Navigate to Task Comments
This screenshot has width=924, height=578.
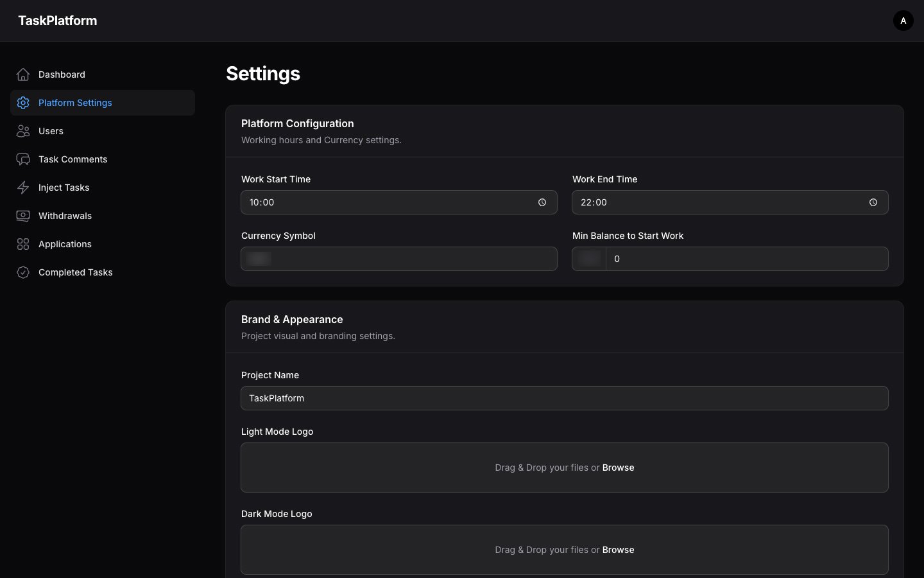coord(103,159)
